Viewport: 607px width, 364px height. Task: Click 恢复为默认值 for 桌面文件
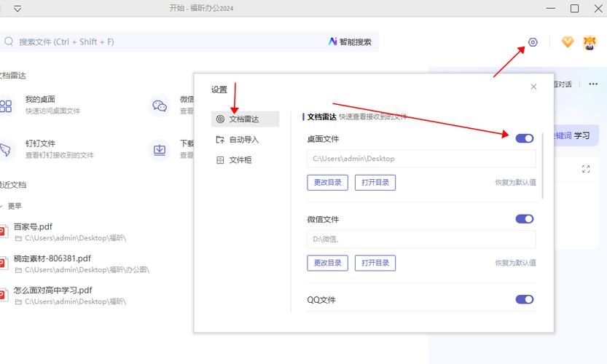(516, 183)
